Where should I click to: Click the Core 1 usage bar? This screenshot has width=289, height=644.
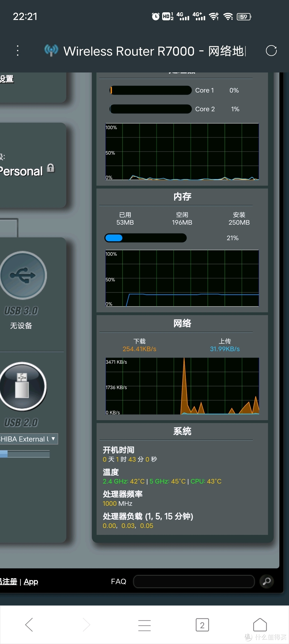151,90
